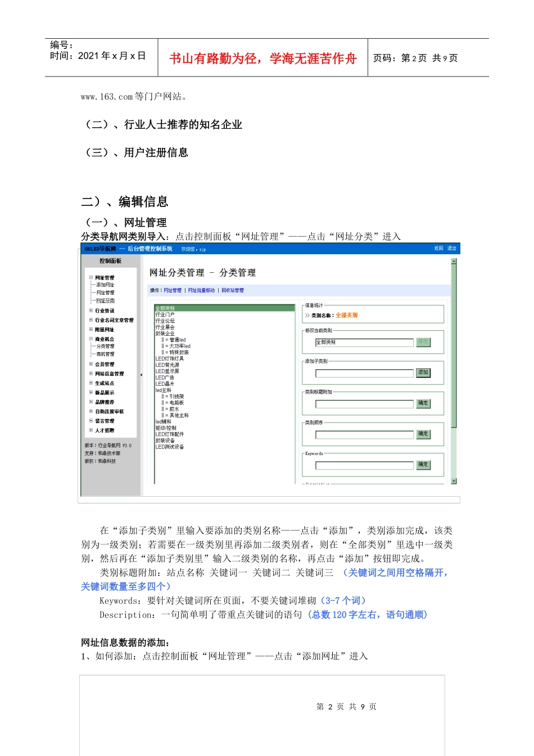Click 确定 for 类别顺序
This screenshot has height=756, width=534.
pos(423,434)
